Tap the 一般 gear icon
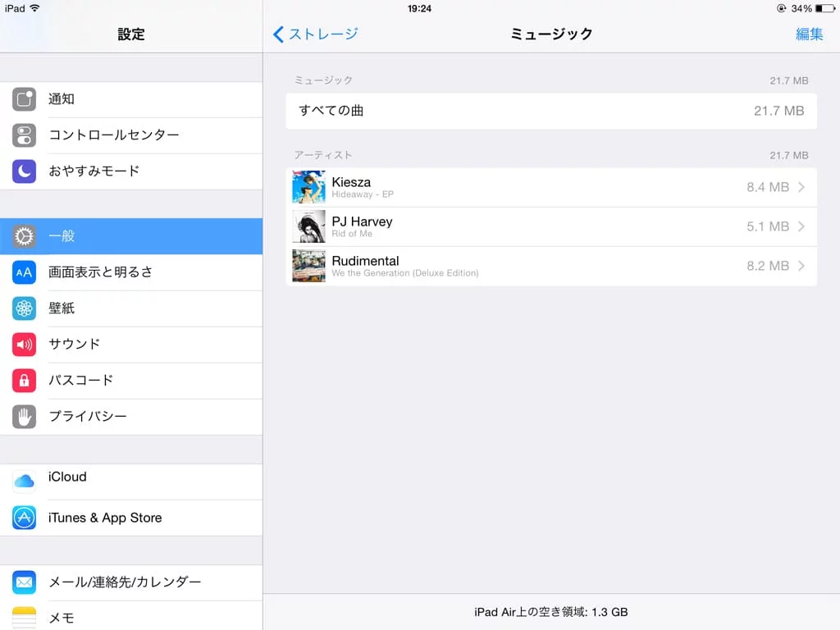 (x=24, y=236)
